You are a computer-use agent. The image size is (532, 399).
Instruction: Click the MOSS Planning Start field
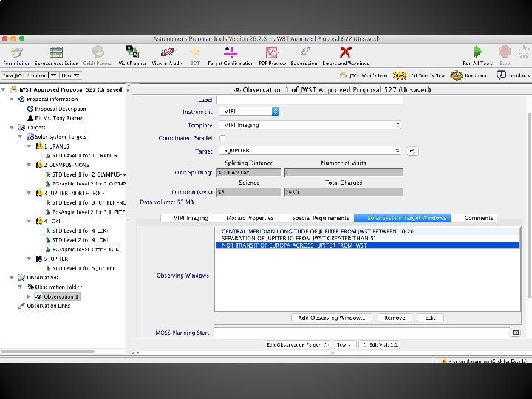361,332
